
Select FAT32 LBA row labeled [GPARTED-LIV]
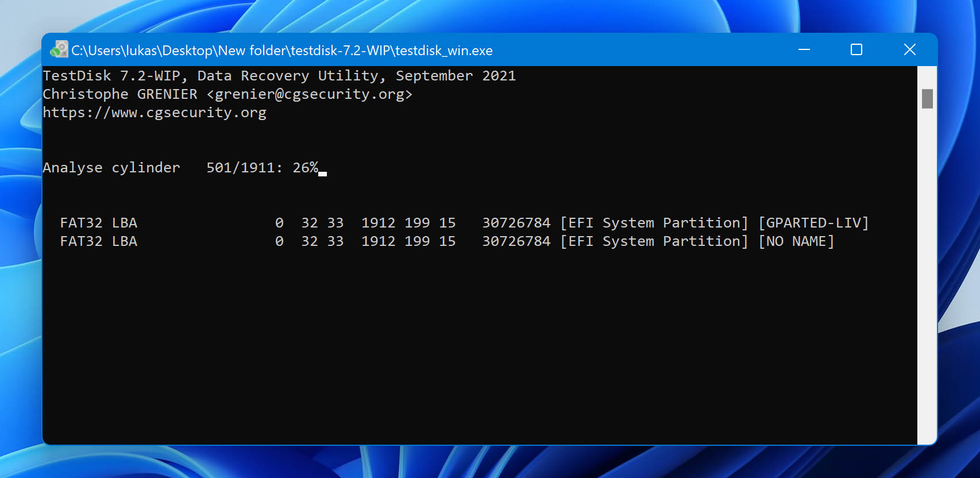(464, 223)
